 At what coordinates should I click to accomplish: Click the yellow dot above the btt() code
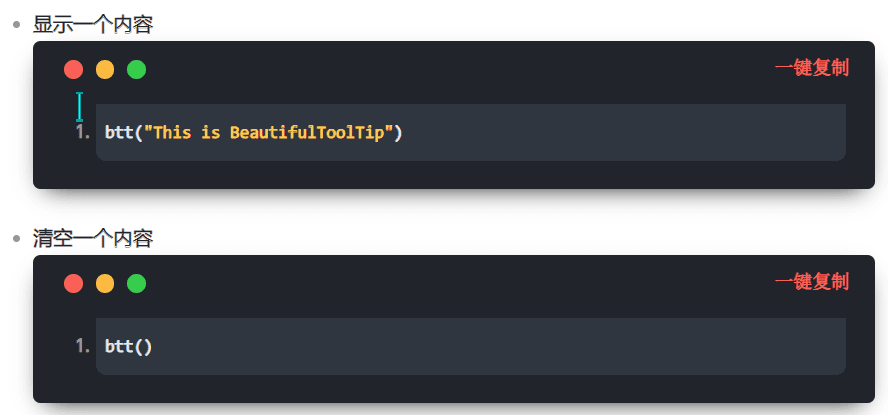[x=105, y=284]
